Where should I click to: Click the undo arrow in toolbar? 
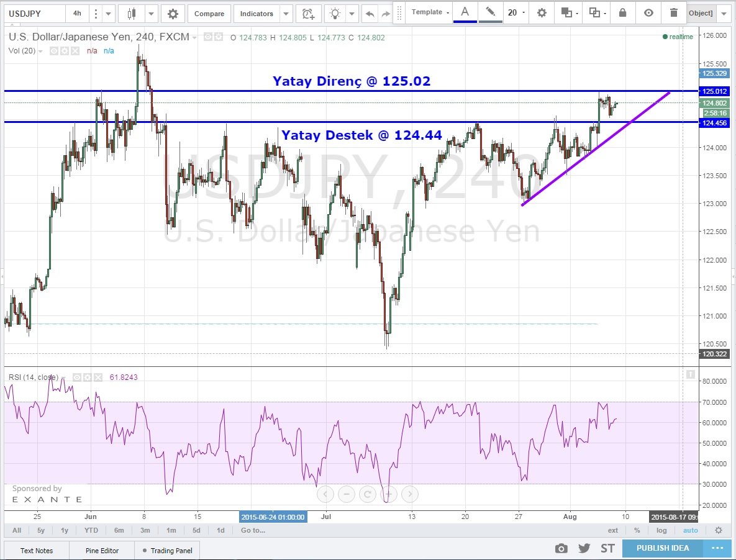(370, 14)
